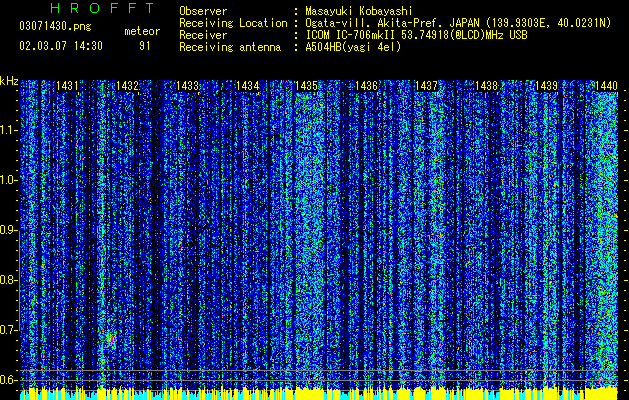This screenshot has height=400, width=629.
Task: Click the time marker 1432
Action: tap(127, 86)
